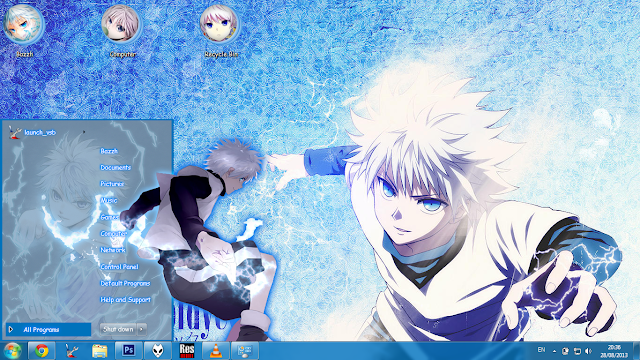Open the Action Center tray icon
This screenshot has width=640, height=360.
565,351
